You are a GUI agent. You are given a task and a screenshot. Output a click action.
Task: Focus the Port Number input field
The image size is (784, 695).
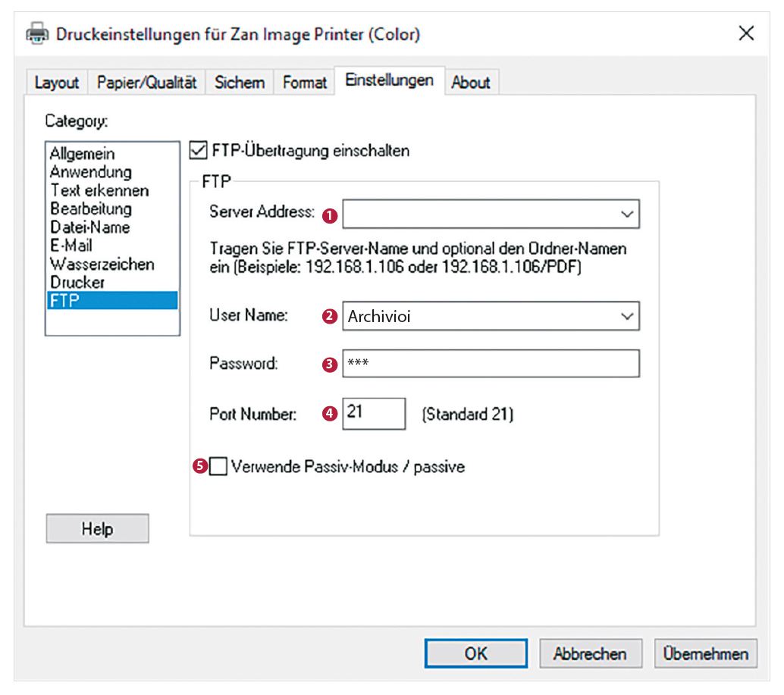374,415
